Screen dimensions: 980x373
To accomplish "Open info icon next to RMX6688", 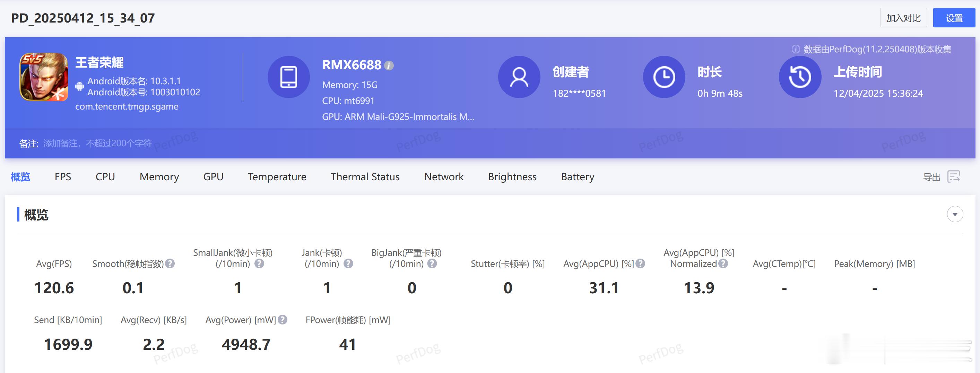I will pyautogui.click(x=389, y=66).
